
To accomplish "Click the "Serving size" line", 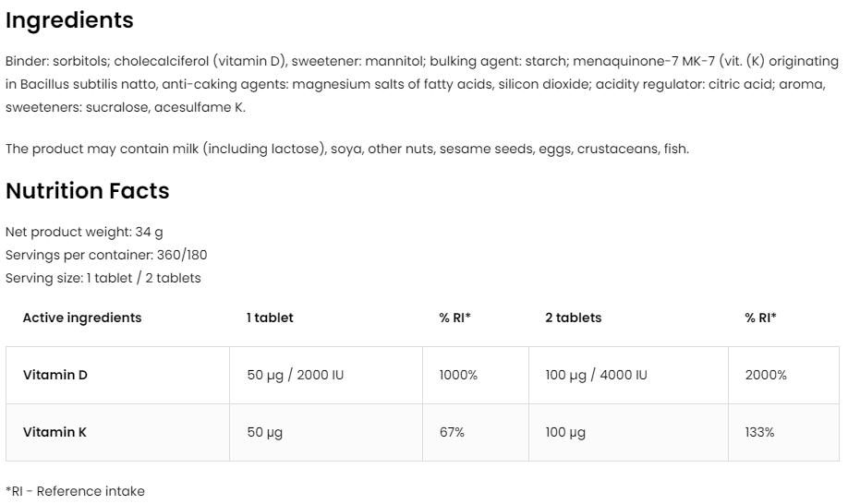I will coord(103,278).
